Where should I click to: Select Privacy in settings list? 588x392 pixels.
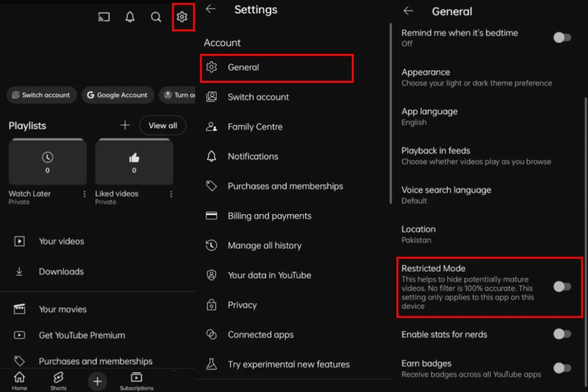point(242,305)
